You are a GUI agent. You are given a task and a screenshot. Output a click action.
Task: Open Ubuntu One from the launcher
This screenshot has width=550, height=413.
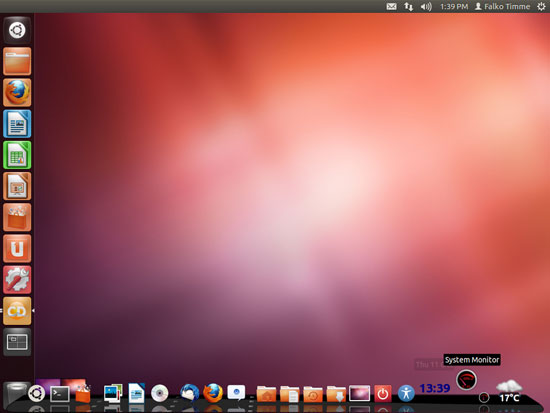pyautogui.click(x=17, y=248)
